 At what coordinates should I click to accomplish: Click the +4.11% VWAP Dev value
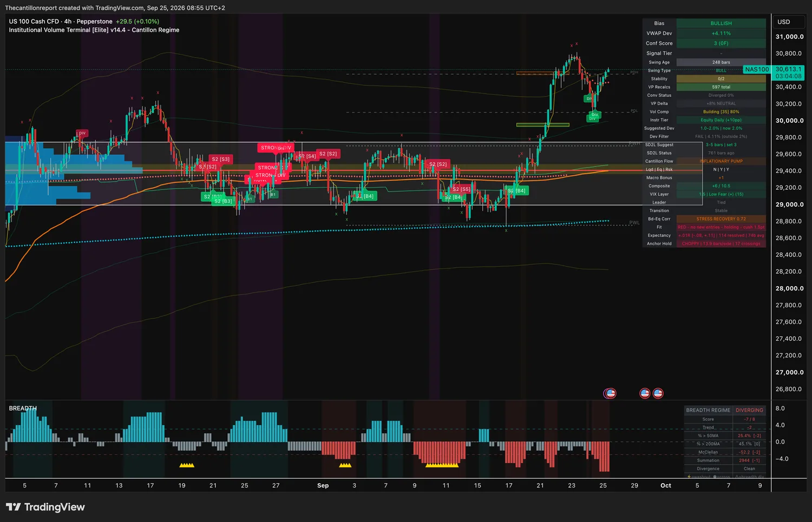tap(721, 34)
